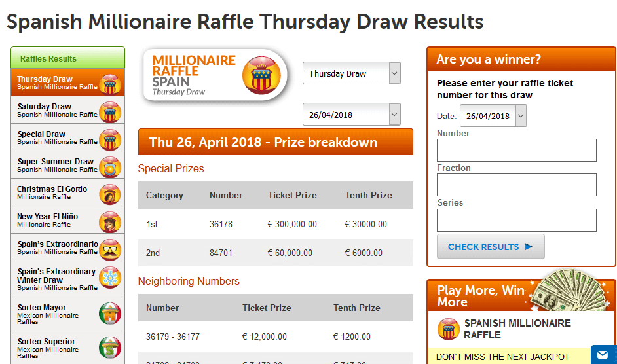Click the CHECK RESULTS button
This screenshot has height=364, width=617.
491,247
